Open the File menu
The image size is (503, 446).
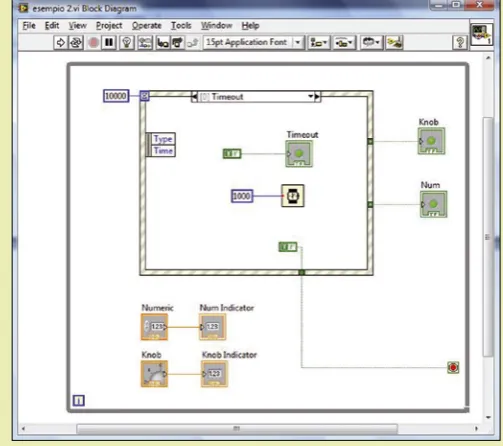point(29,26)
